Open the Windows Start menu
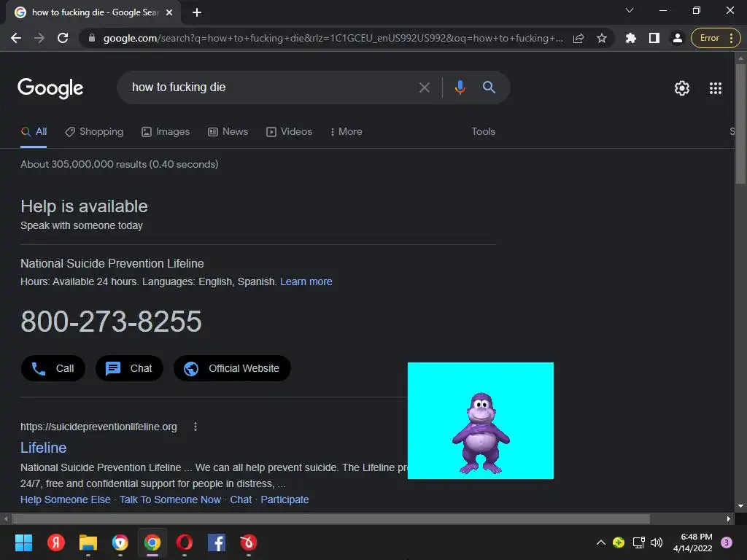This screenshot has height=560, width=747. pyautogui.click(x=24, y=542)
